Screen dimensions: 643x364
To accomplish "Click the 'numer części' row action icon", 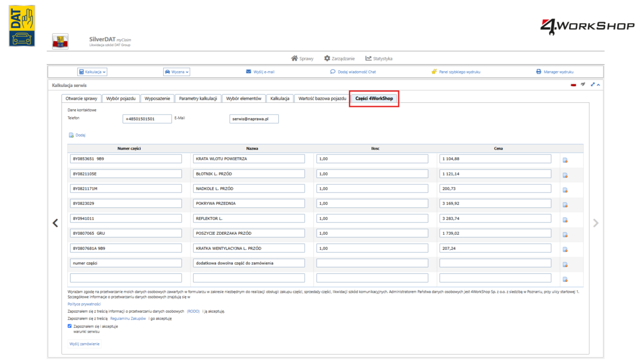I will [565, 265].
